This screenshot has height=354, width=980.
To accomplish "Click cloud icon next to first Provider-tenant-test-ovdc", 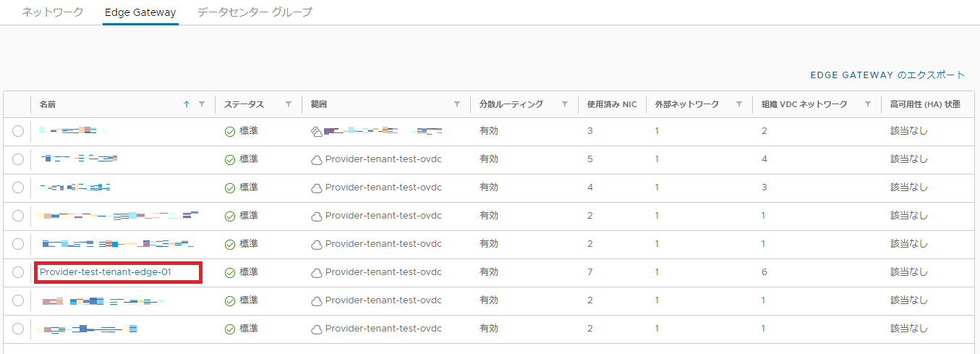I will click(316, 159).
